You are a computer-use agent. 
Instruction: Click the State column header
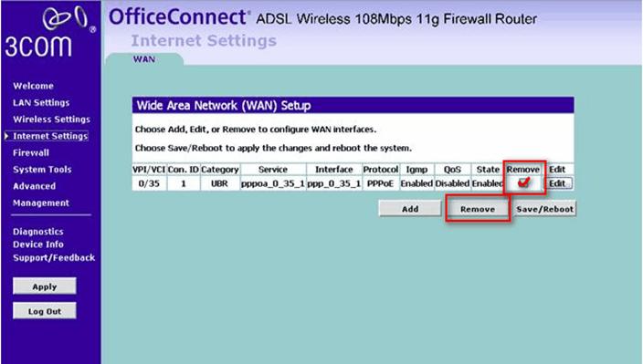click(488, 170)
